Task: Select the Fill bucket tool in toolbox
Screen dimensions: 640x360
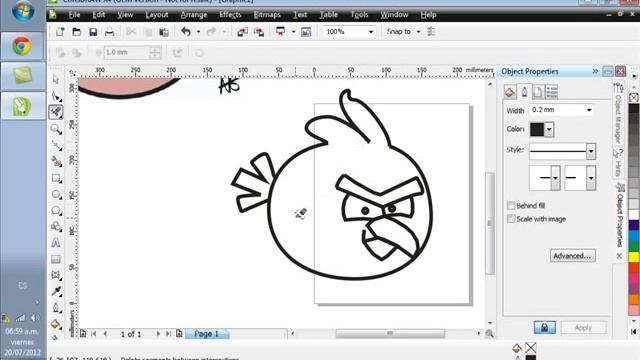Action: [56, 324]
